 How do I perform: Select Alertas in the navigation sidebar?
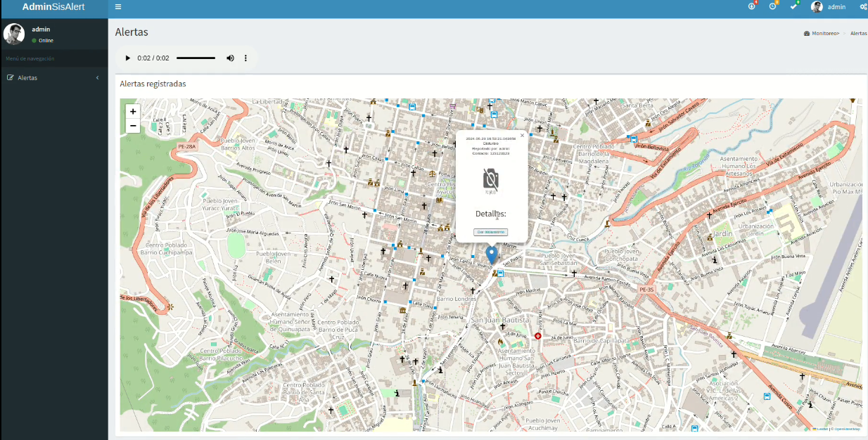(27, 78)
